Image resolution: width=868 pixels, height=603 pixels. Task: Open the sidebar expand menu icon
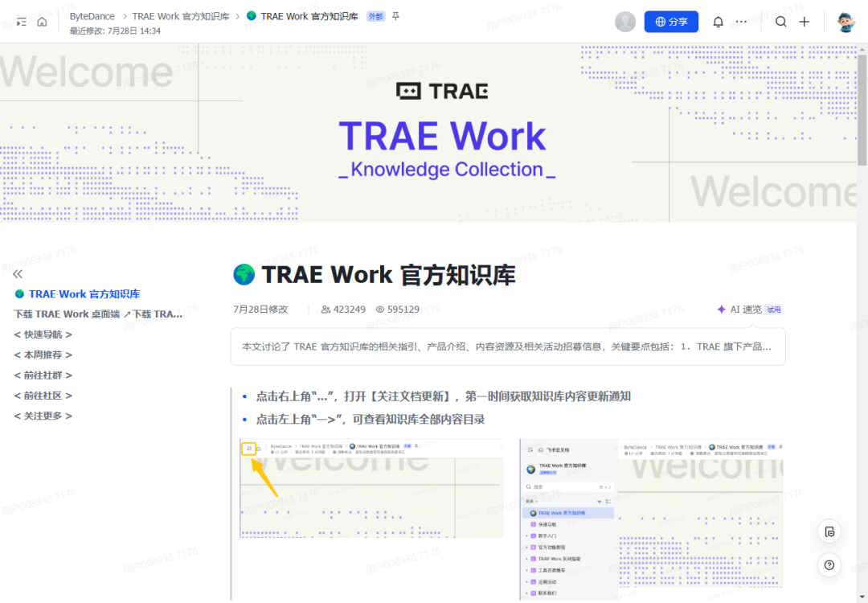click(22, 23)
